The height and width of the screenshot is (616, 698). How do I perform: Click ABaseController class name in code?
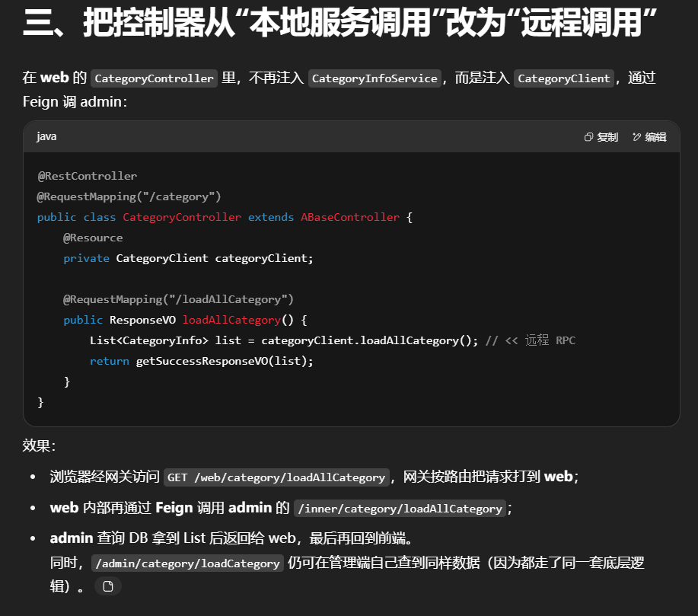(x=349, y=217)
